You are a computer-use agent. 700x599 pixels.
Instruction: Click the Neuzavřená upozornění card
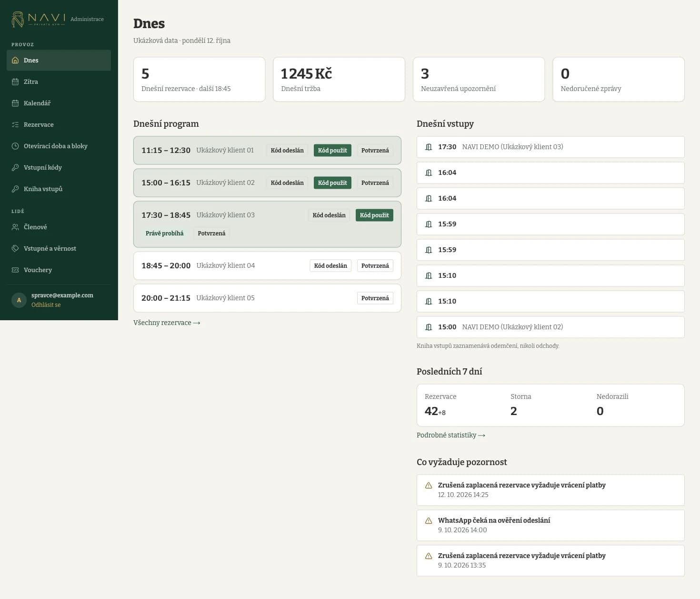pyautogui.click(x=479, y=80)
